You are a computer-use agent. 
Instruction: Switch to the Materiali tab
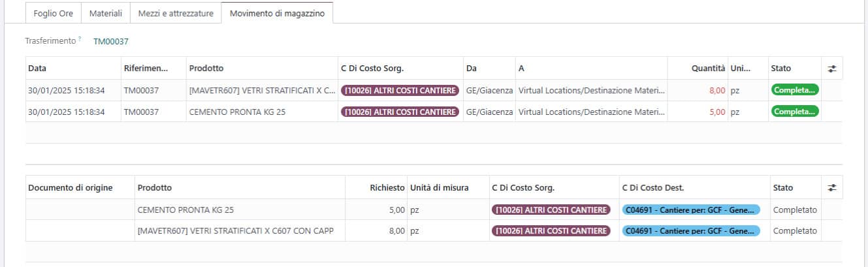(x=106, y=13)
